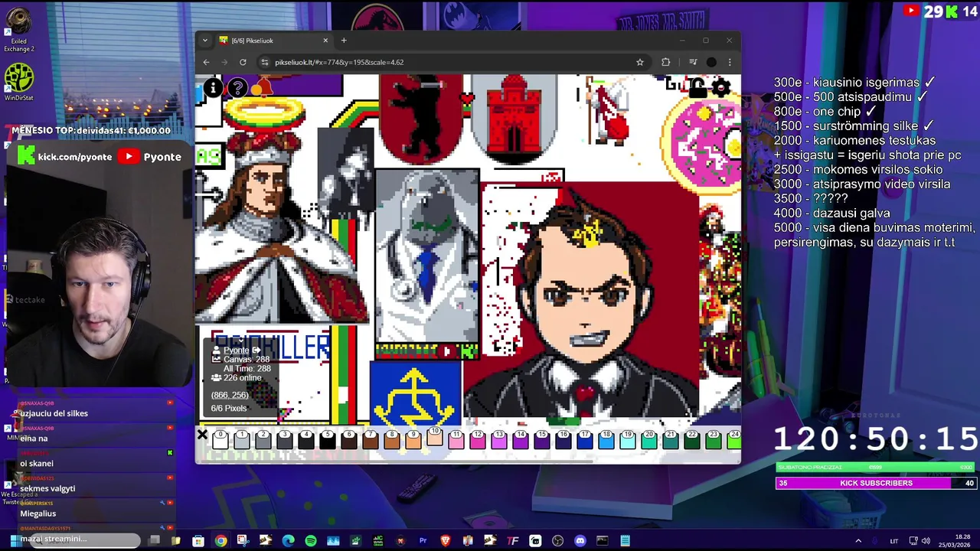This screenshot has width=980, height=551.
Task: Choose pink color swatch 11
Action: click(456, 439)
